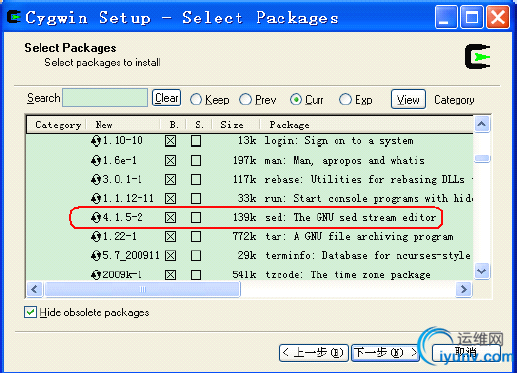This screenshot has width=520, height=373.
Task: Sort by New column header
Action: [x=123, y=125]
